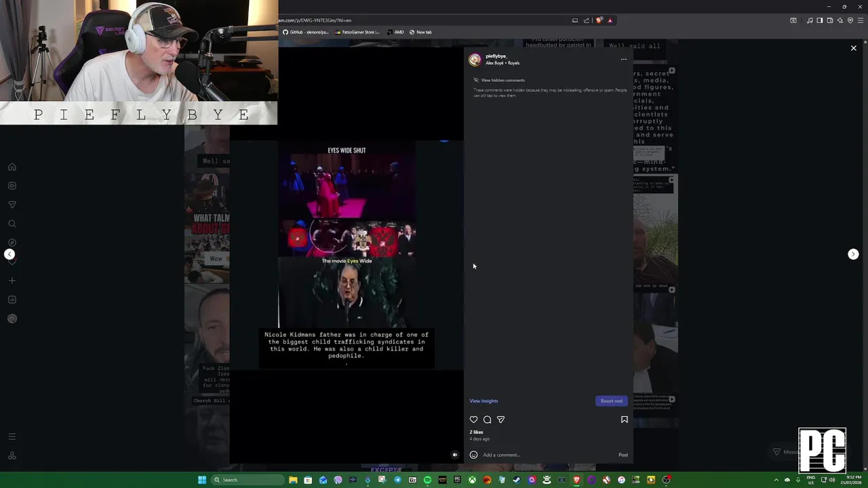This screenshot has width=868, height=488.
Task: Open Explore compass icon in sidebar
Action: coord(12,243)
